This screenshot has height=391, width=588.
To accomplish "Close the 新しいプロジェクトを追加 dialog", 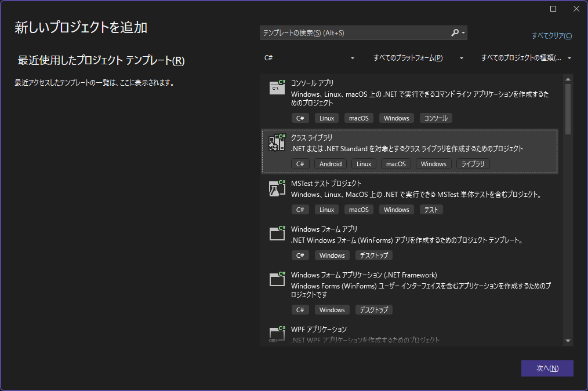I will pyautogui.click(x=576, y=9).
